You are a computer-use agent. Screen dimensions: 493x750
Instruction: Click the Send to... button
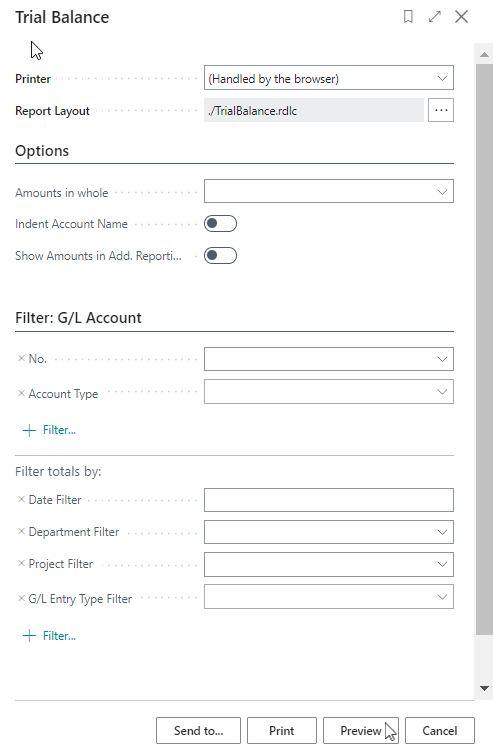198,731
